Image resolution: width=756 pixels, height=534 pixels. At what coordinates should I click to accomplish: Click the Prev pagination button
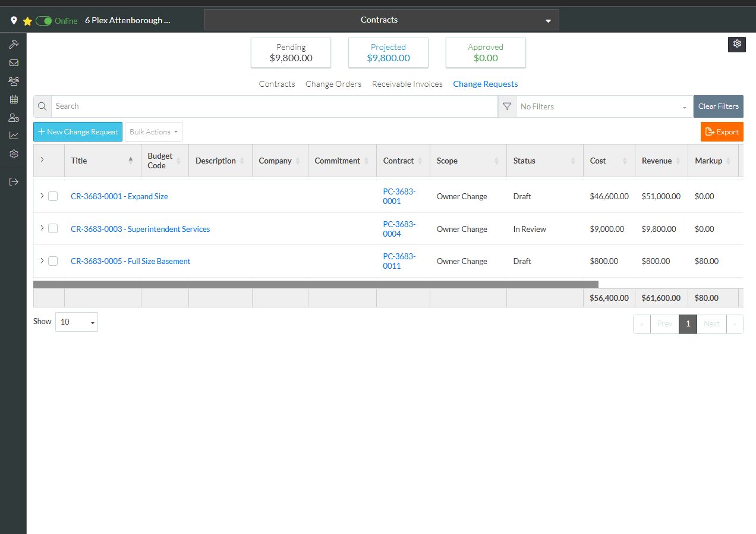[665, 324]
